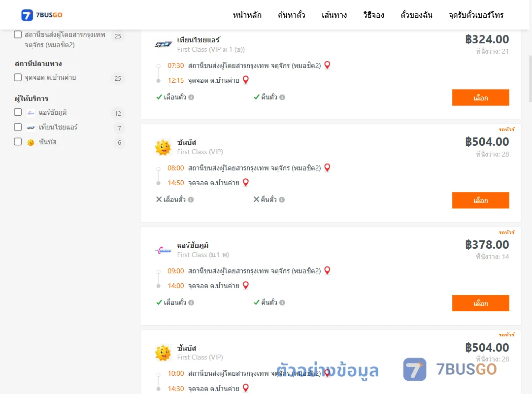Click the ฿324.00 price text
The width and height of the screenshot is (532, 394).
coord(487,39)
